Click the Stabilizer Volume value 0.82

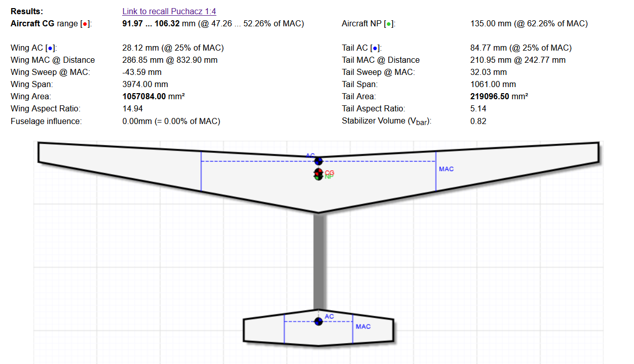tap(478, 121)
